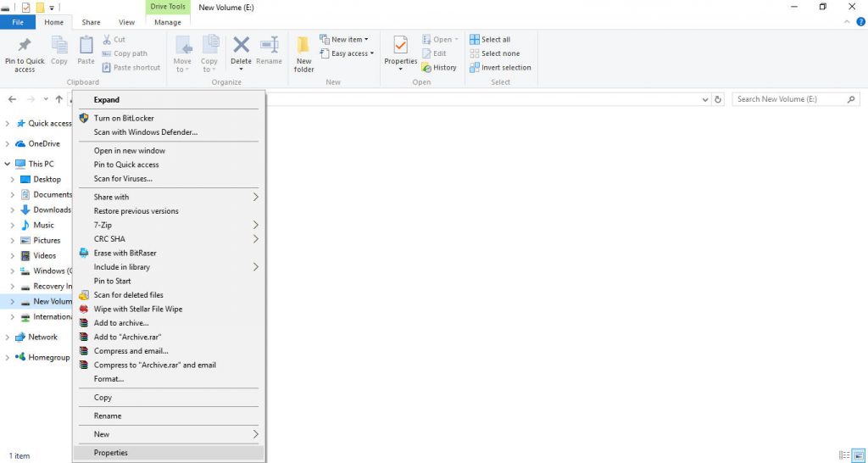Select Open in new window
Image resolution: width=868 pixels, height=463 pixels.
pyautogui.click(x=169, y=151)
